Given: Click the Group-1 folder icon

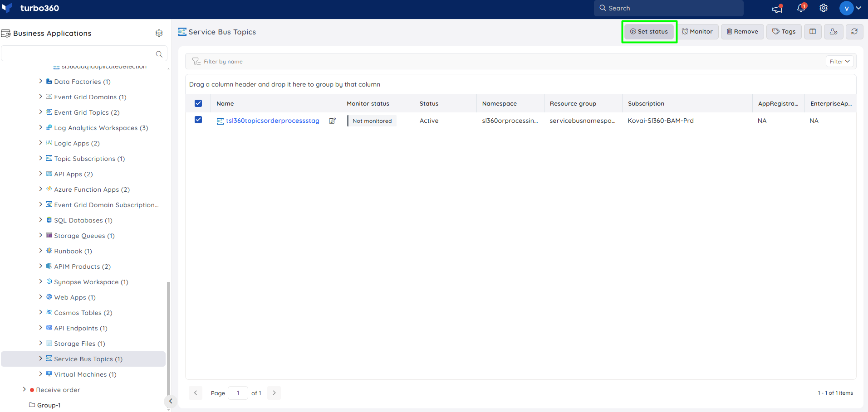Looking at the screenshot, I should tap(32, 405).
